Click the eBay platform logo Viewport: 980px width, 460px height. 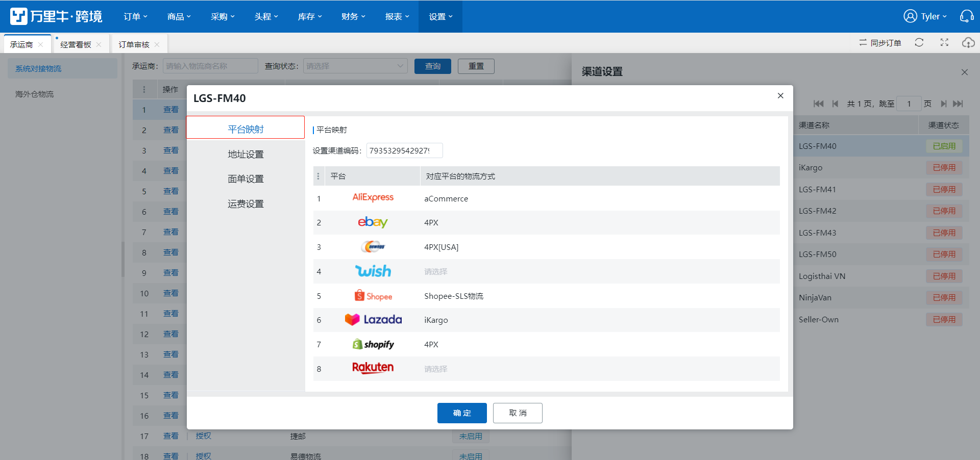tap(373, 222)
